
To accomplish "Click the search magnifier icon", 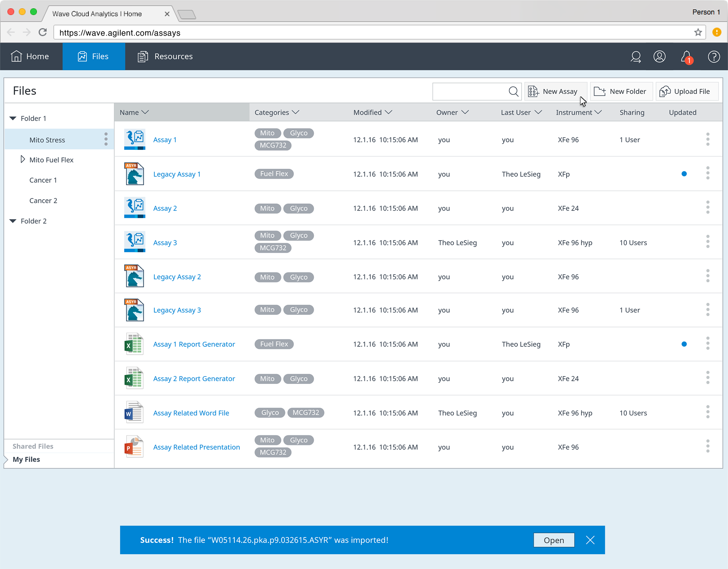I will pos(513,91).
